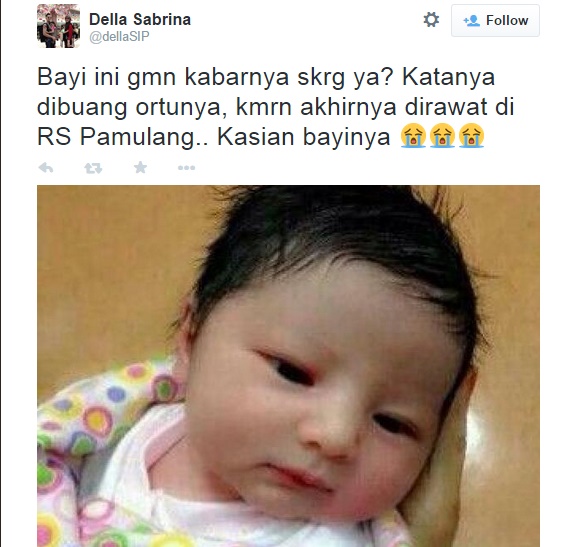Click the word Katanya in the tweet
This screenshot has height=547, width=576.
coord(449,77)
